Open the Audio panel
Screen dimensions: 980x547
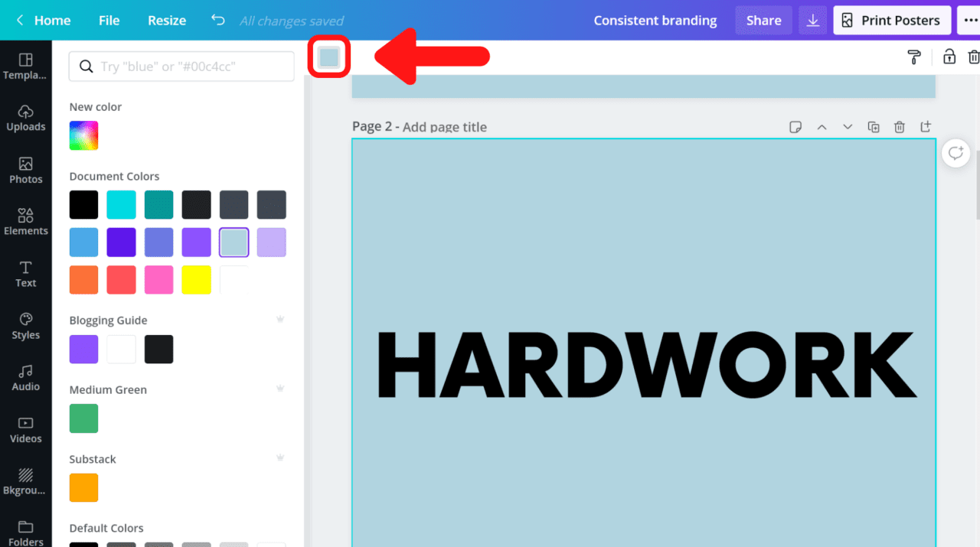point(26,378)
